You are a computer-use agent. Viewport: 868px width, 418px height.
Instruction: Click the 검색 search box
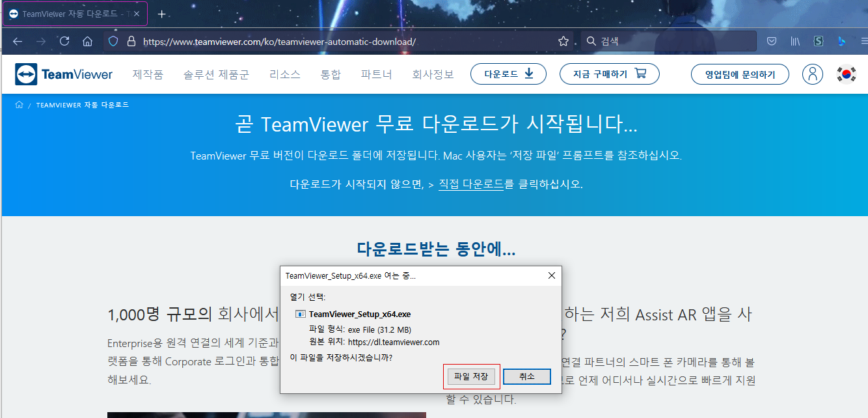669,41
